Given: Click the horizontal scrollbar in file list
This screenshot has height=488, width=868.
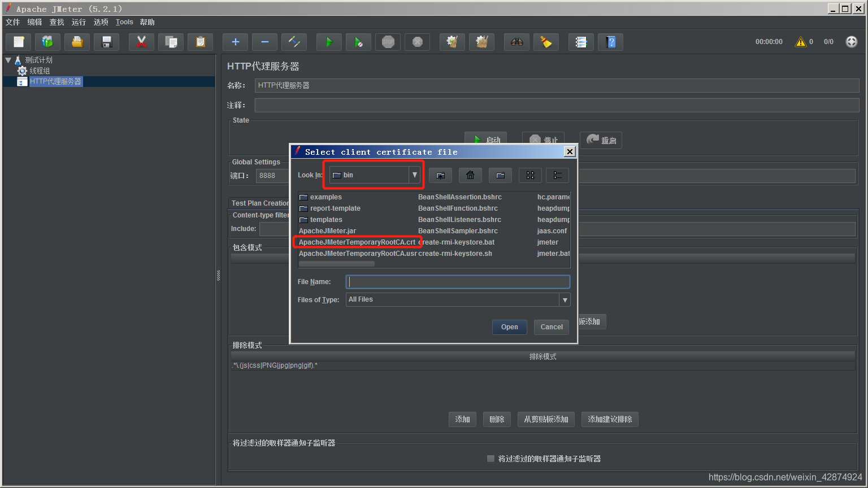Looking at the screenshot, I should click(336, 264).
